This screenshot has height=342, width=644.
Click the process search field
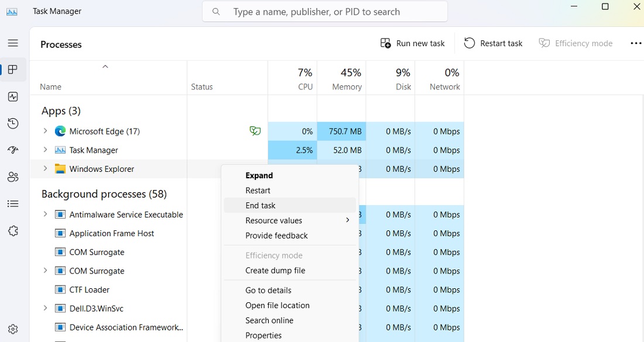(x=325, y=11)
